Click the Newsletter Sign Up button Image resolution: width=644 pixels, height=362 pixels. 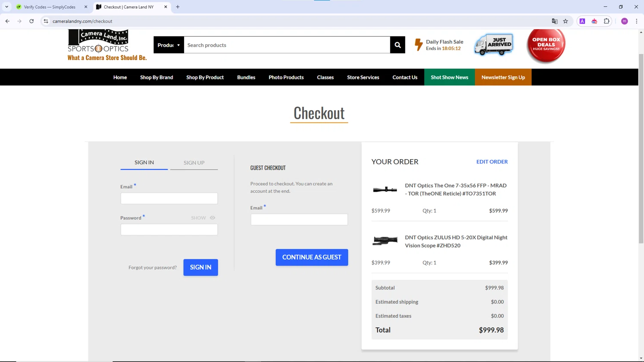(x=503, y=77)
